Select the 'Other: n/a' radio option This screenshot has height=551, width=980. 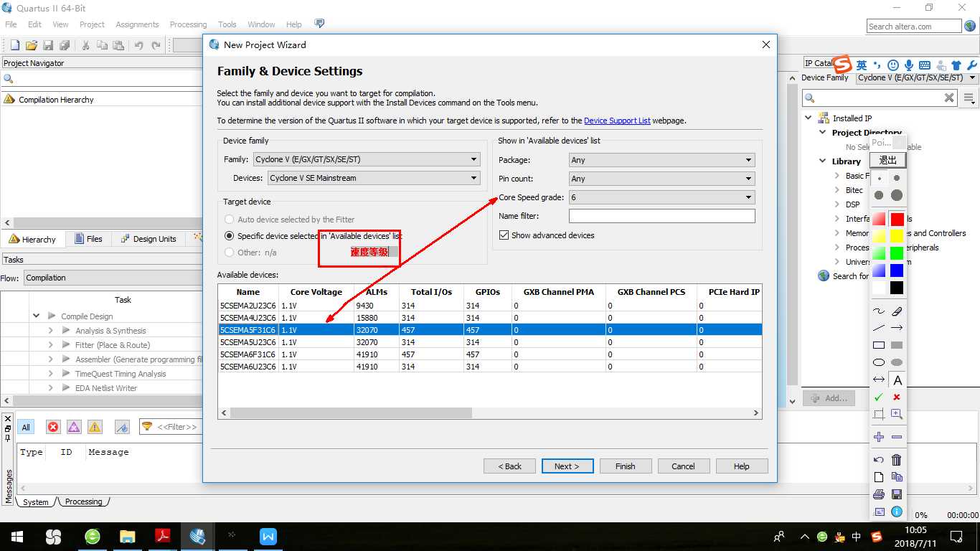(x=230, y=253)
